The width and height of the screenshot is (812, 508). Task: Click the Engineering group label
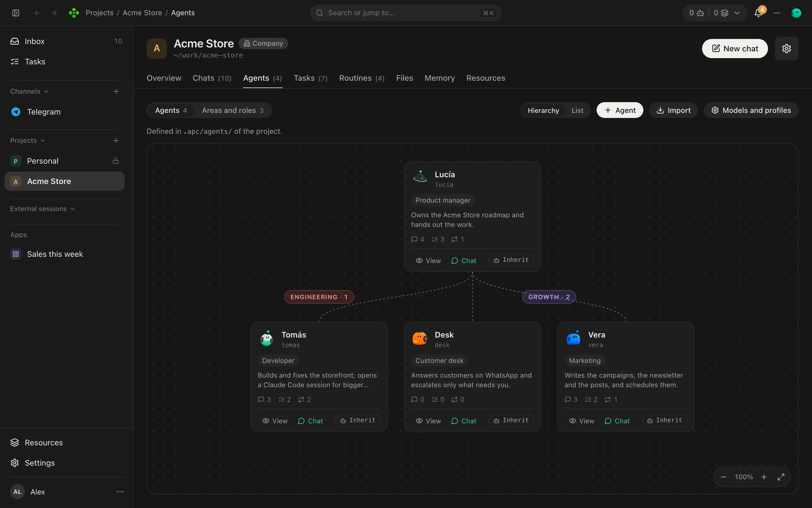pyautogui.click(x=319, y=297)
